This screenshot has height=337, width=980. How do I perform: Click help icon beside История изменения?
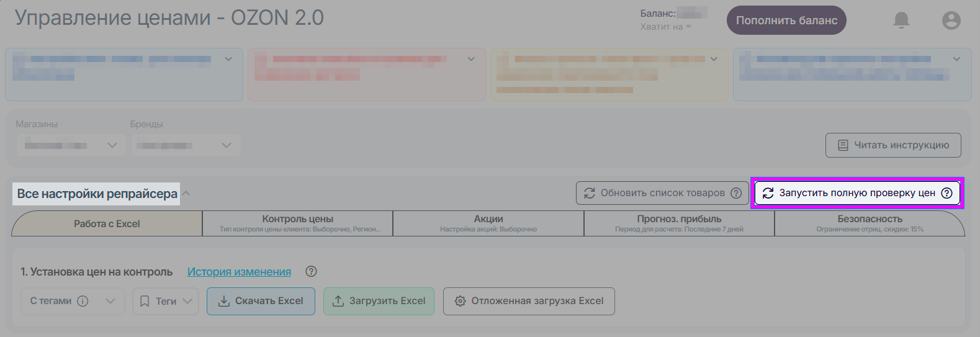click(312, 271)
